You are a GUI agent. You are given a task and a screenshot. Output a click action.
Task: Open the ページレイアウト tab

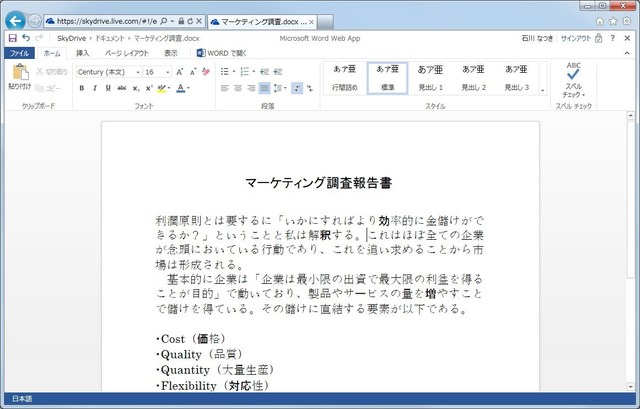pyautogui.click(x=128, y=53)
